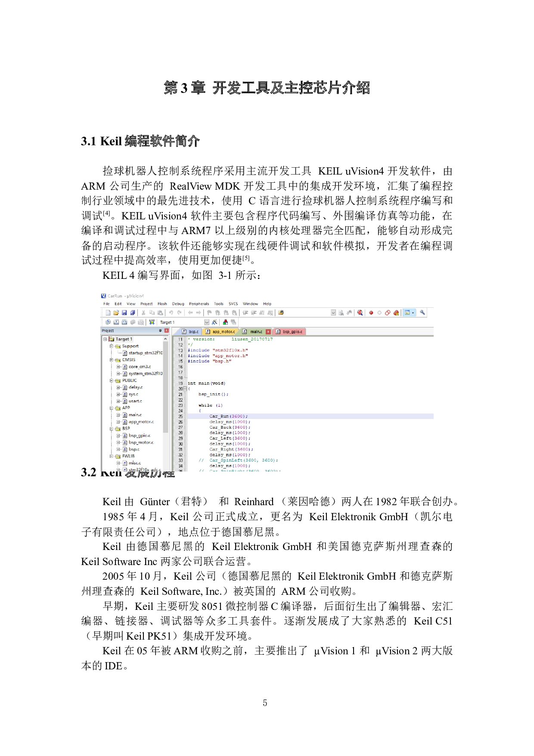Click the New file toolbar icon
534x756 pixels.
[x=108, y=313]
